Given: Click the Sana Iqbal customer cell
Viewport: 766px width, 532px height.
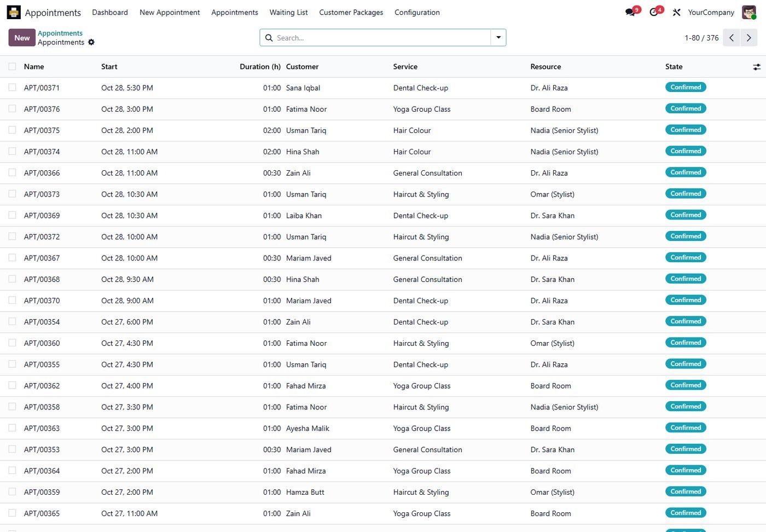Looking at the screenshot, I should point(303,88).
